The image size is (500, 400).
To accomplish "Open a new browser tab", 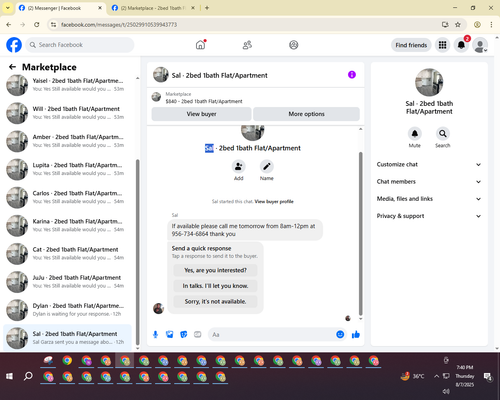I will (x=207, y=8).
